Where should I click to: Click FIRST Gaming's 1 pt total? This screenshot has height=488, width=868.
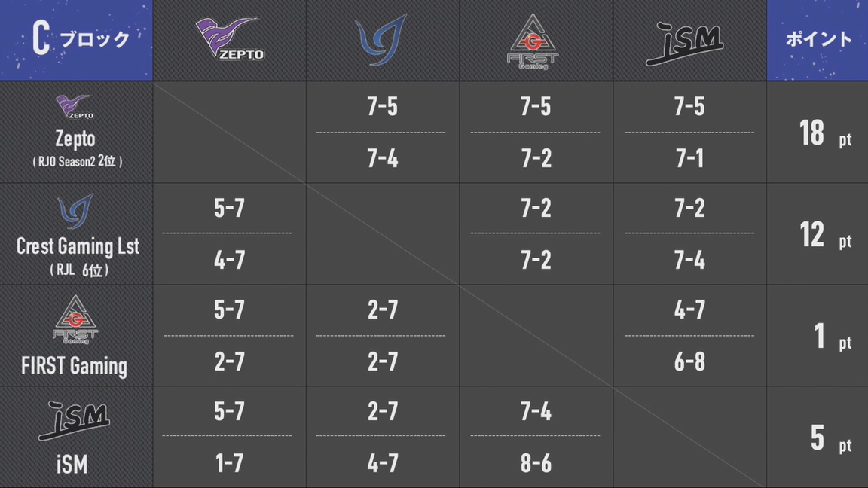(833, 337)
